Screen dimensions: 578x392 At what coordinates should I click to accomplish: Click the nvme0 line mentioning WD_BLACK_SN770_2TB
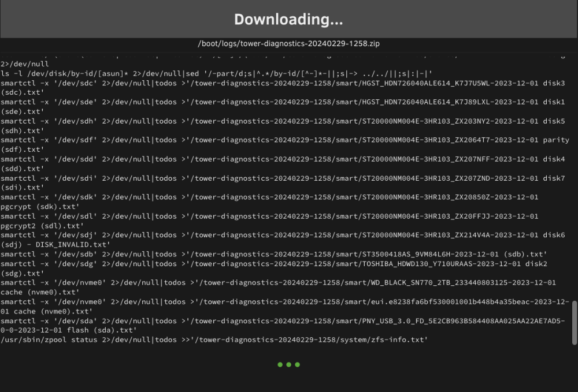[279, 283]
